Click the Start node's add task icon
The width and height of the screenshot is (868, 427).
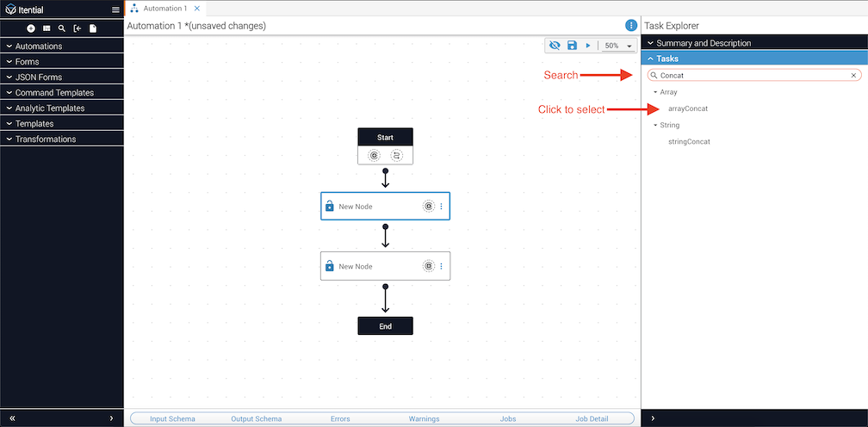(x=375, y=156)
